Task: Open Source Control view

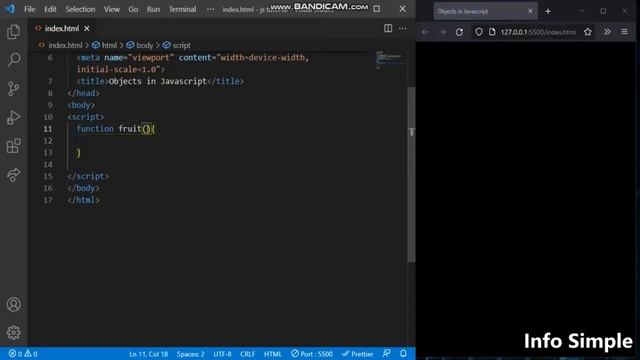Action: click(13, 89)
